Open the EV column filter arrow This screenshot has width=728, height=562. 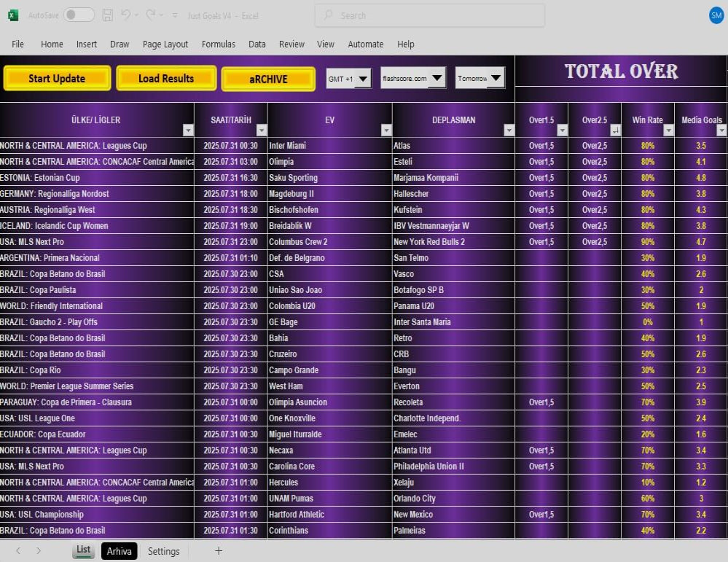pos(386,130)
